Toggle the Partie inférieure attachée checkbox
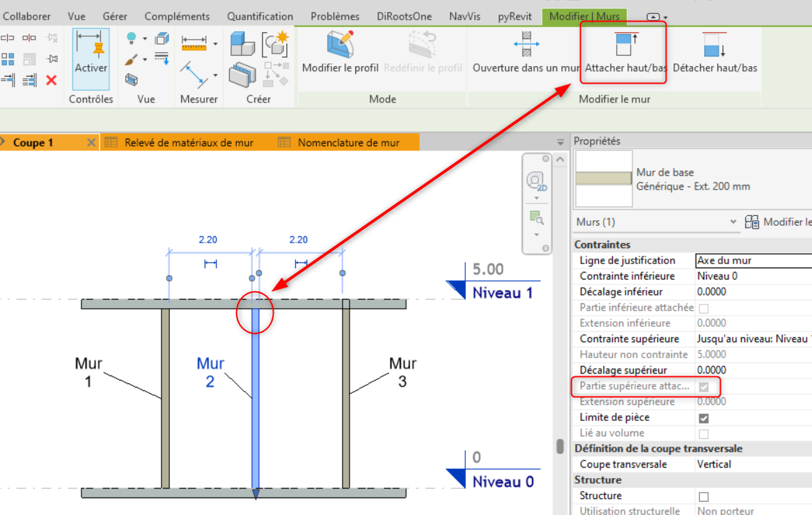 click(703, 308)
